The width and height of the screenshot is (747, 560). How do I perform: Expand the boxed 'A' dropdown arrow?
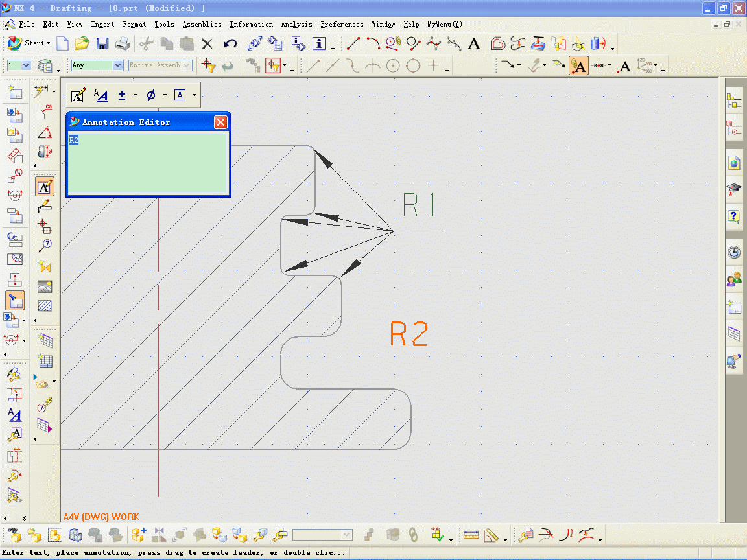tap(194, 95)
